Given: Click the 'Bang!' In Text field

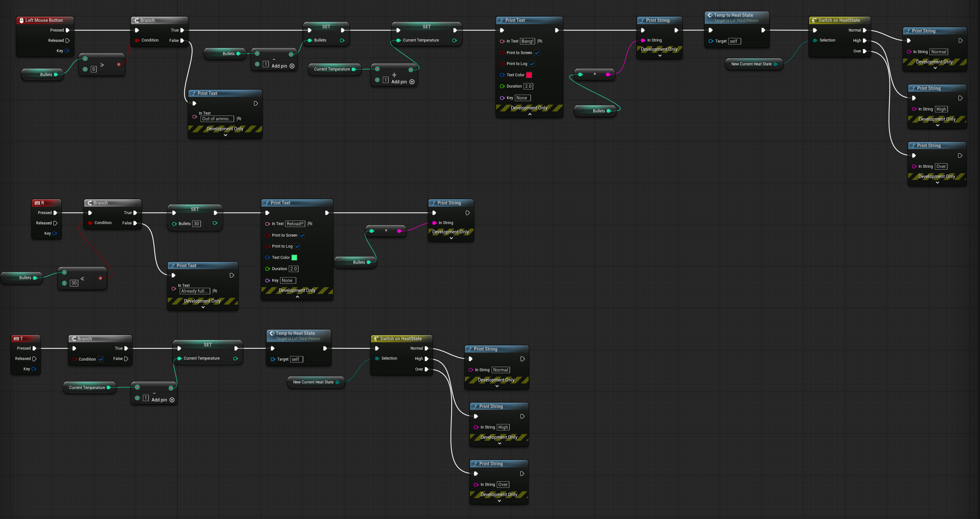Looking at the screenshot, I should (x=527, y=41).
